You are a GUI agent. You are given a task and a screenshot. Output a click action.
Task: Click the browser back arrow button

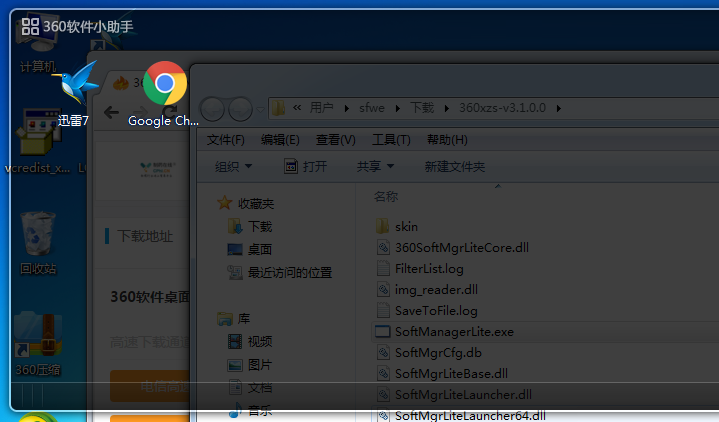[x=111, y=112]
